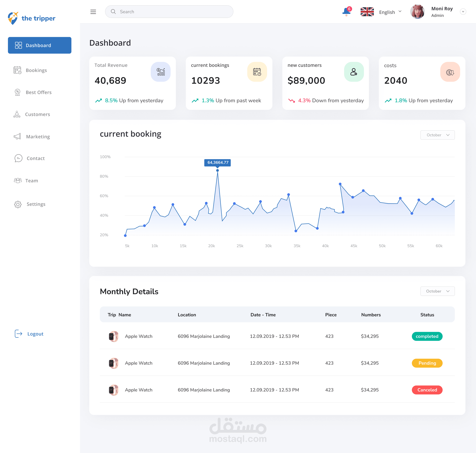The image size is (476, 453).
Task: Click the Total Revenue chart icon
Action: [x=161, y=72]
